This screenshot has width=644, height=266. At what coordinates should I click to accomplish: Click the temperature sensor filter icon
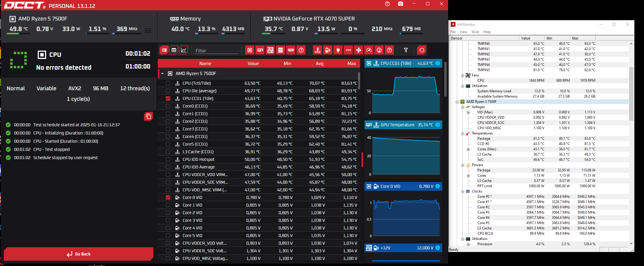coord(318,50)
